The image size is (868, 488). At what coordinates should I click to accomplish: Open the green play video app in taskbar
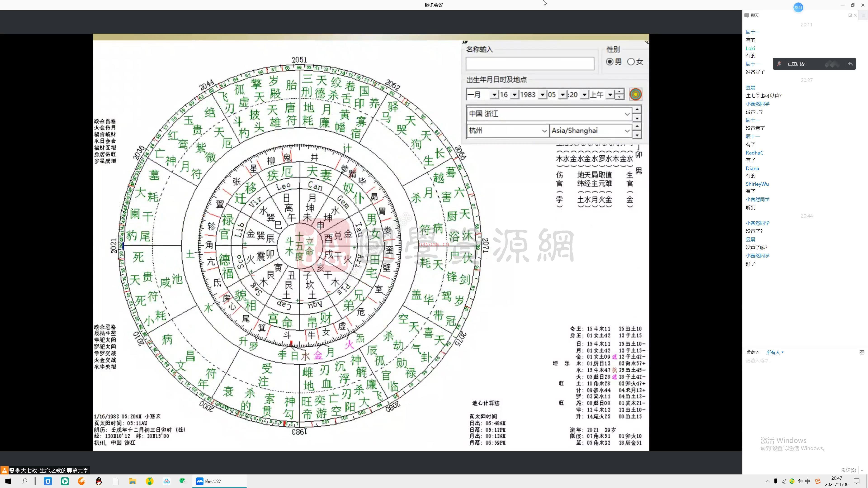point(65,481)
